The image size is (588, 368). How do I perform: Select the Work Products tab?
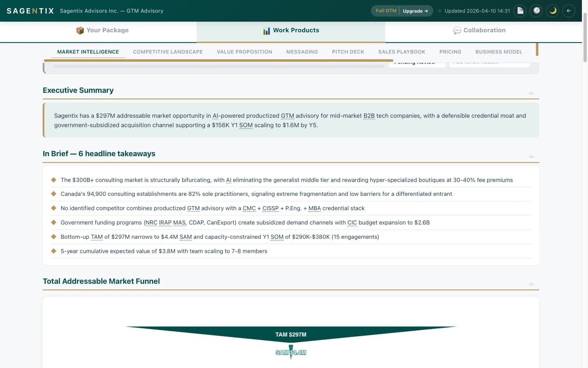click(291, 30)
